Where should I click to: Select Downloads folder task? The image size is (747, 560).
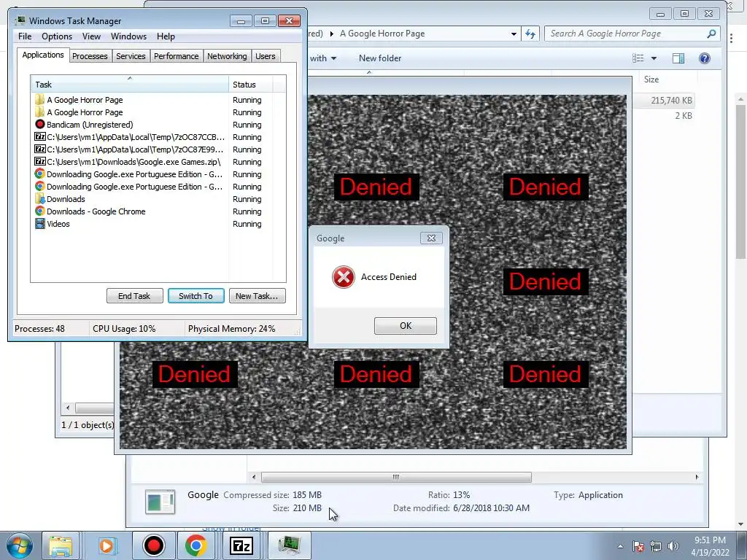click(158, 199)
